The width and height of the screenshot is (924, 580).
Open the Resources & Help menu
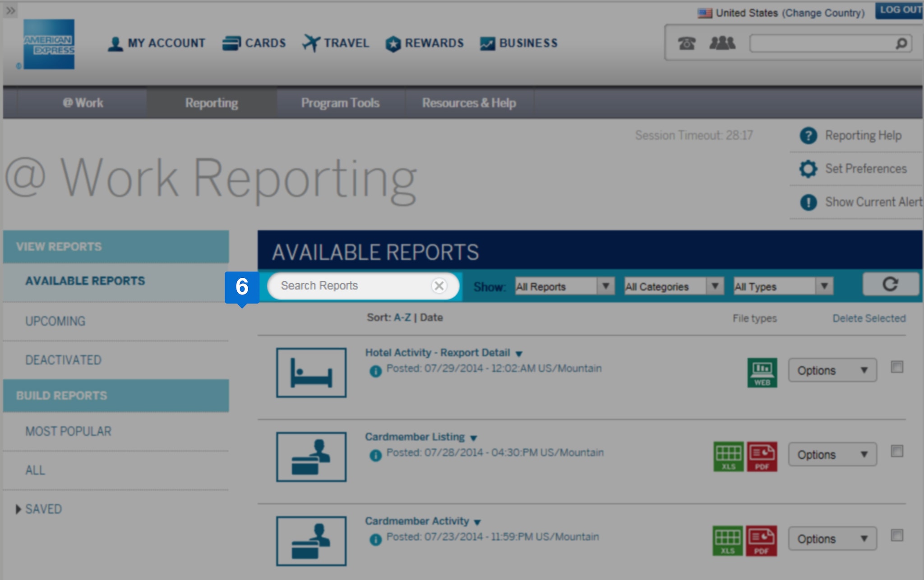(x=469, y=103)
